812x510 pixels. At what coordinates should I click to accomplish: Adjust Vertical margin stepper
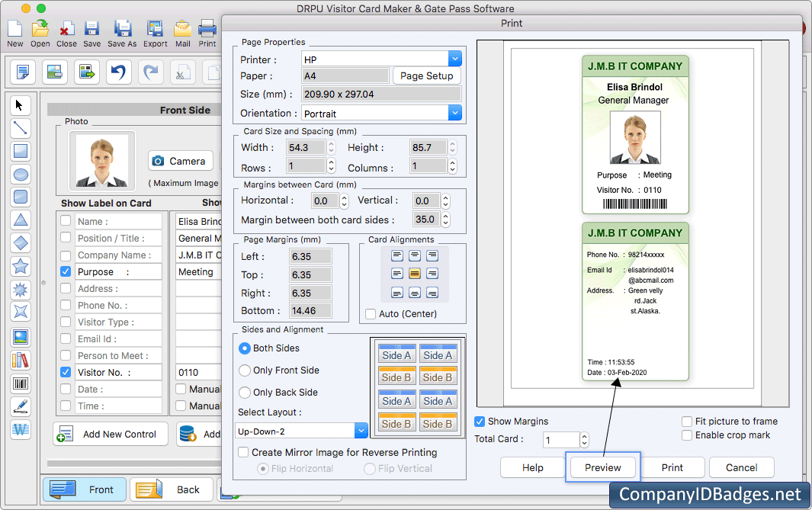click(x=446, y=201)
